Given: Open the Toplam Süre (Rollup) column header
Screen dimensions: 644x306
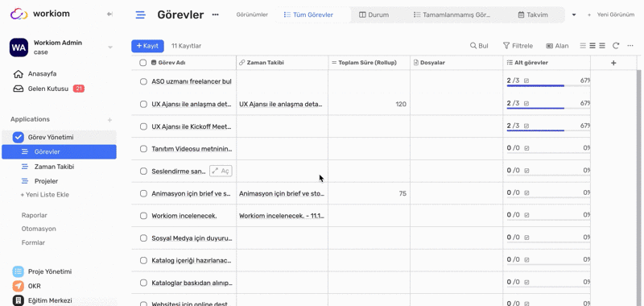Looking at the screenshot, I should click(x=369, y=63).
